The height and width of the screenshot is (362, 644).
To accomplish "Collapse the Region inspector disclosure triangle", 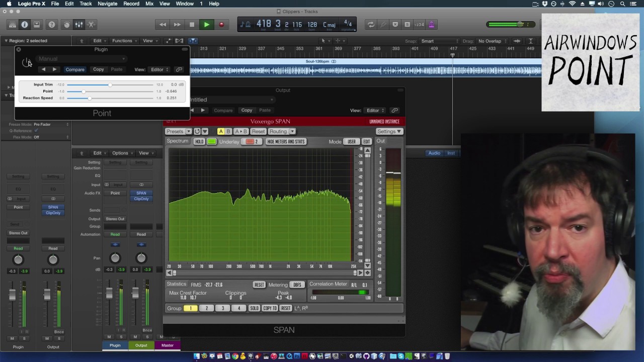I will pyautogui.click(x=6, y=41).
